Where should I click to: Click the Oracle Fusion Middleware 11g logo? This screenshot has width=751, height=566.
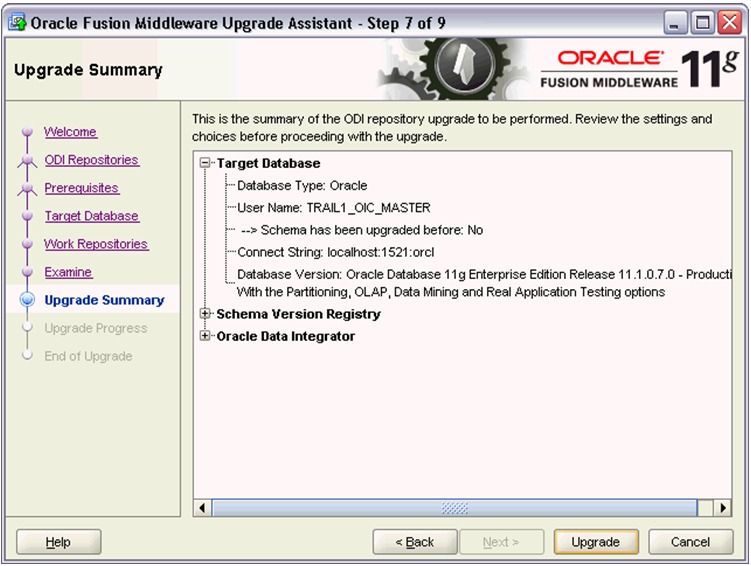click(x=640, y=69)
